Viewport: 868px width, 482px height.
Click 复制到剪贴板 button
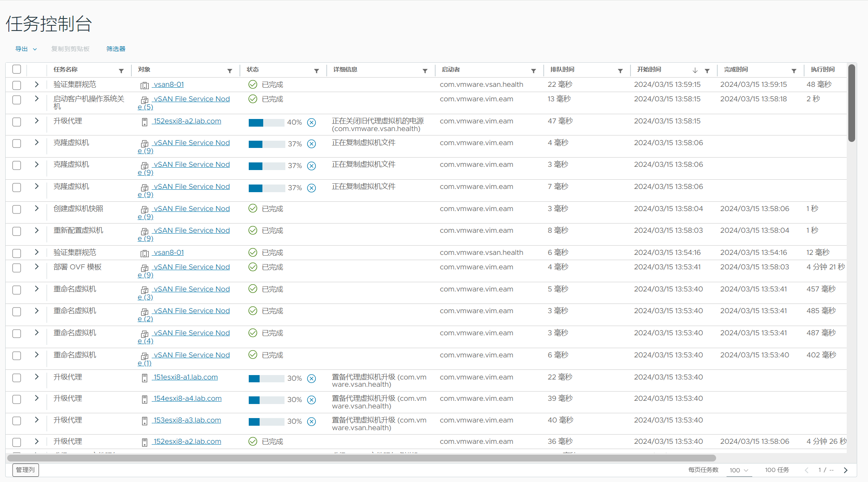click(x=70, y=49)
